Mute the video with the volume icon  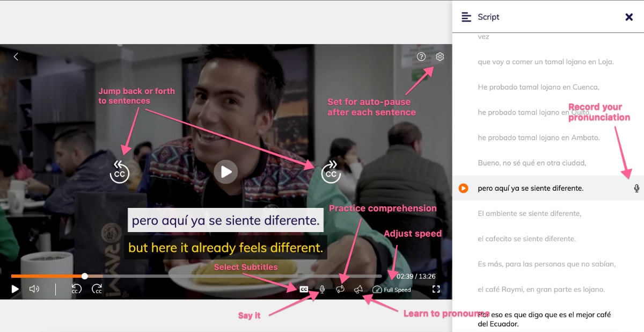(x=34, y=289)
